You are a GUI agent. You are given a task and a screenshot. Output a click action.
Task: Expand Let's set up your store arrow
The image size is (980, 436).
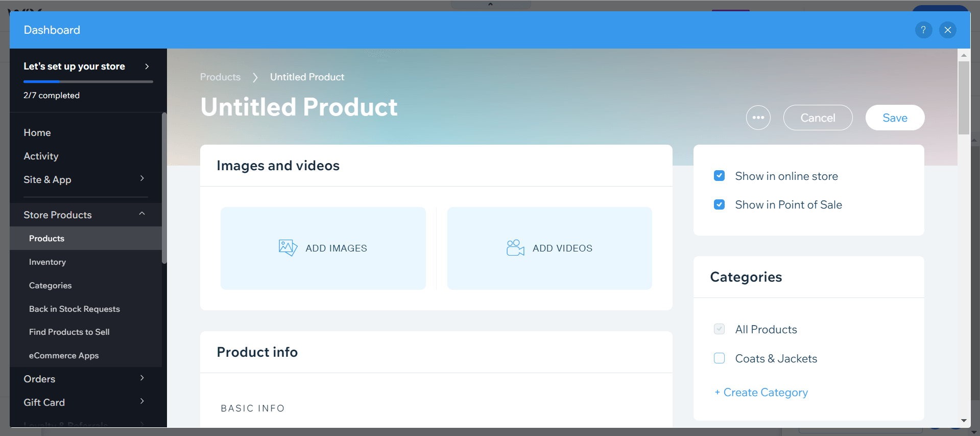(x=147, y=66)
